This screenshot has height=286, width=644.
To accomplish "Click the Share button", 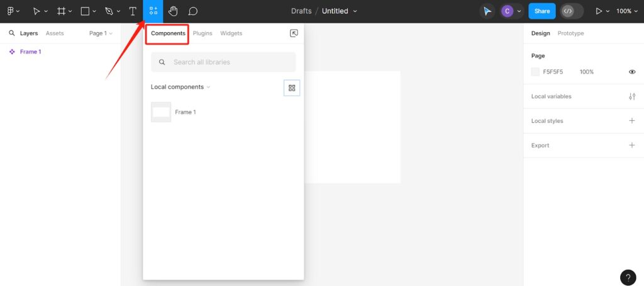I will (542, 11).
